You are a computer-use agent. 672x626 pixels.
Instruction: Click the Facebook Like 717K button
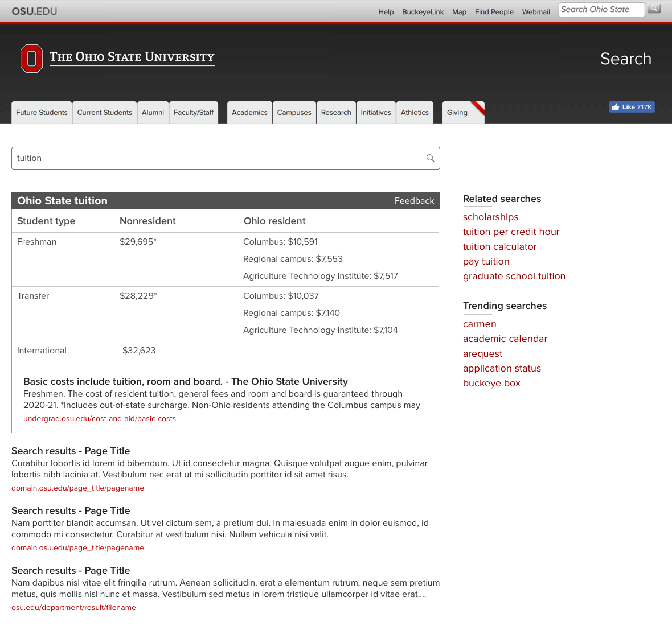(x=632, y=107)
